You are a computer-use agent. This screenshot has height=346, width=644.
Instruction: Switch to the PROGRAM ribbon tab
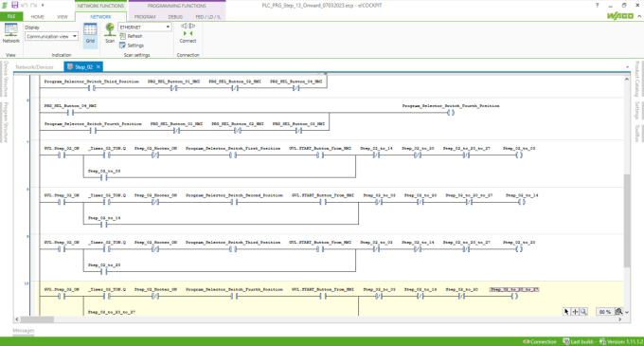pos(145,17)
